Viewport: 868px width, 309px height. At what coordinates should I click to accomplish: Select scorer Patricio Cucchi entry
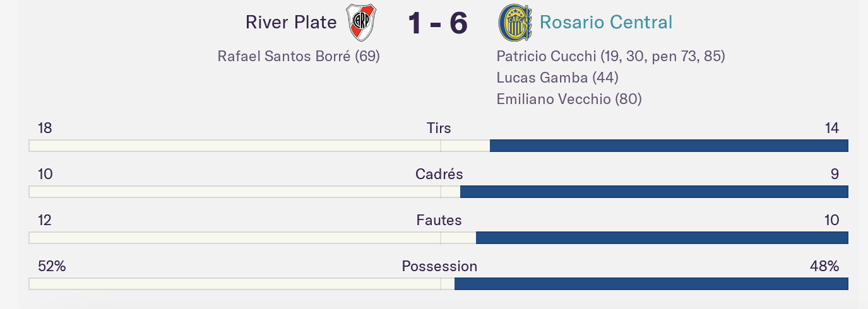611,56
